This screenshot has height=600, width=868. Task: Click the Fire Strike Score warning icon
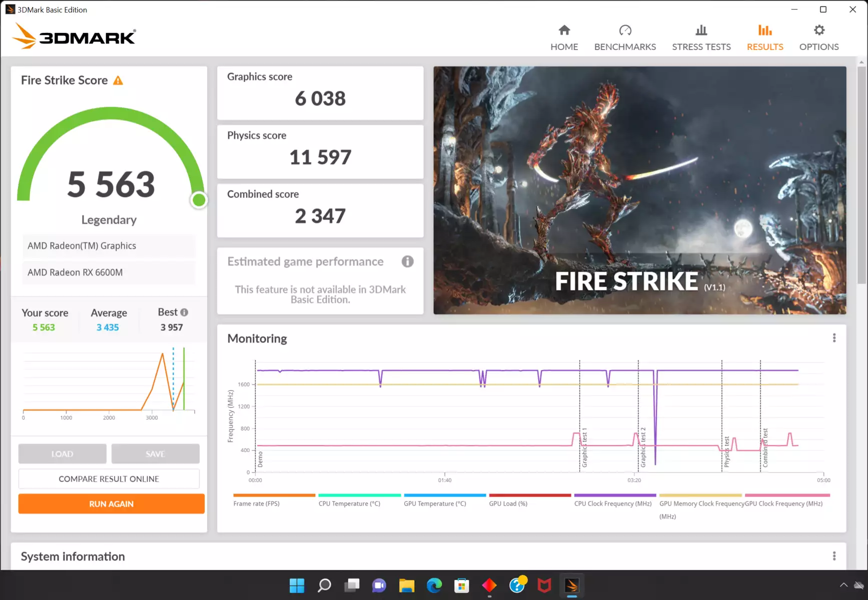coord(118,80)
